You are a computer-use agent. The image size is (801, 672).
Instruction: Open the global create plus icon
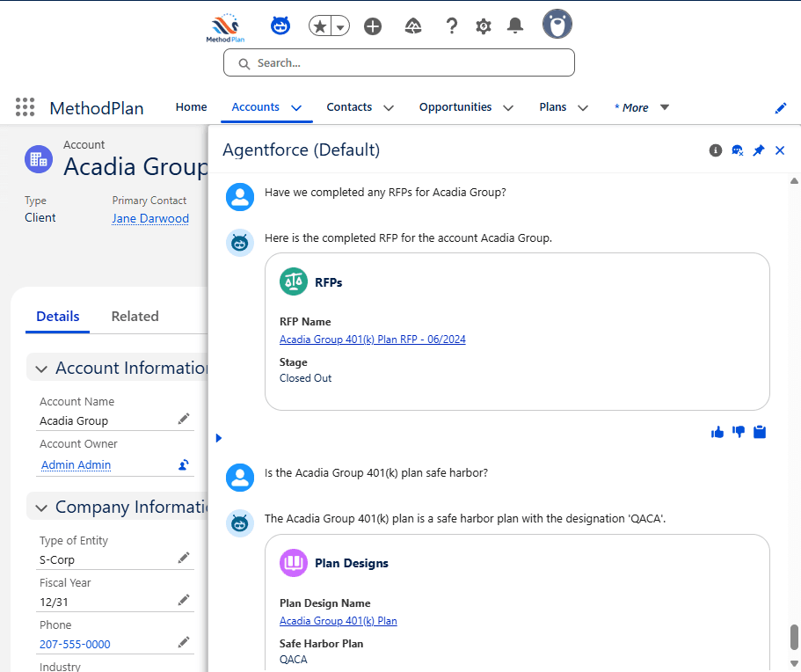(373, 26)
